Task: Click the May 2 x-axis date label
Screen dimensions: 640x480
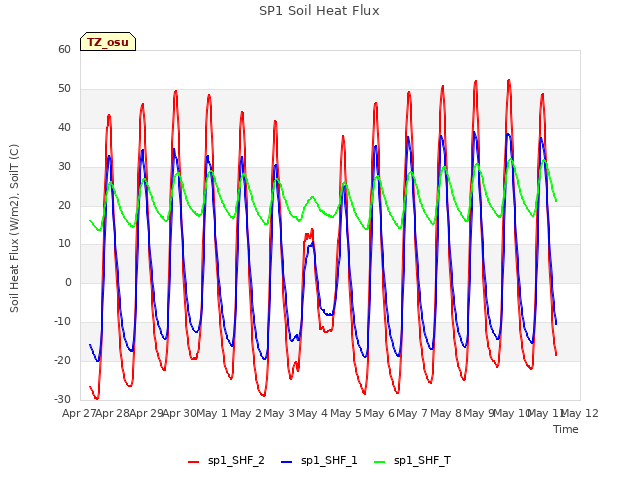Action: tap(246, 413)
